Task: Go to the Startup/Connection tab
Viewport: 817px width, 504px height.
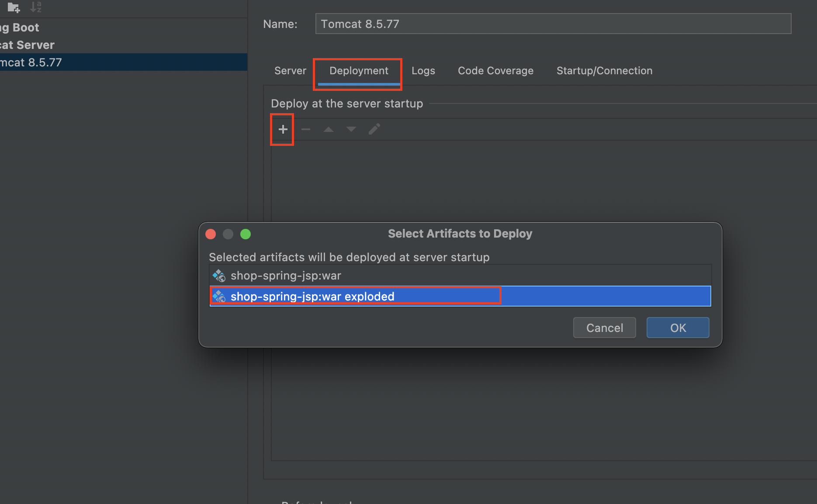Action: tap(604, 71)
